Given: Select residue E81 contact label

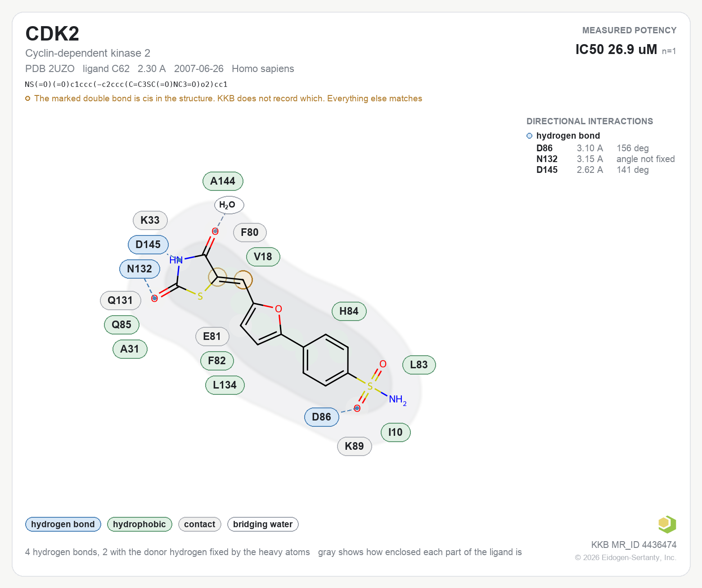Looking at the screenshot, I should [x=212, y=336].
